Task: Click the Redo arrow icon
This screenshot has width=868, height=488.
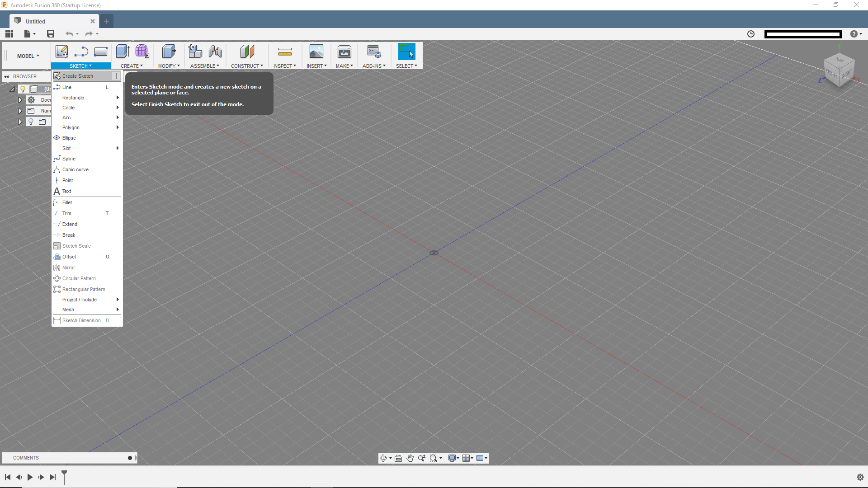Action: pyautogui.click(x=89, y=33)
